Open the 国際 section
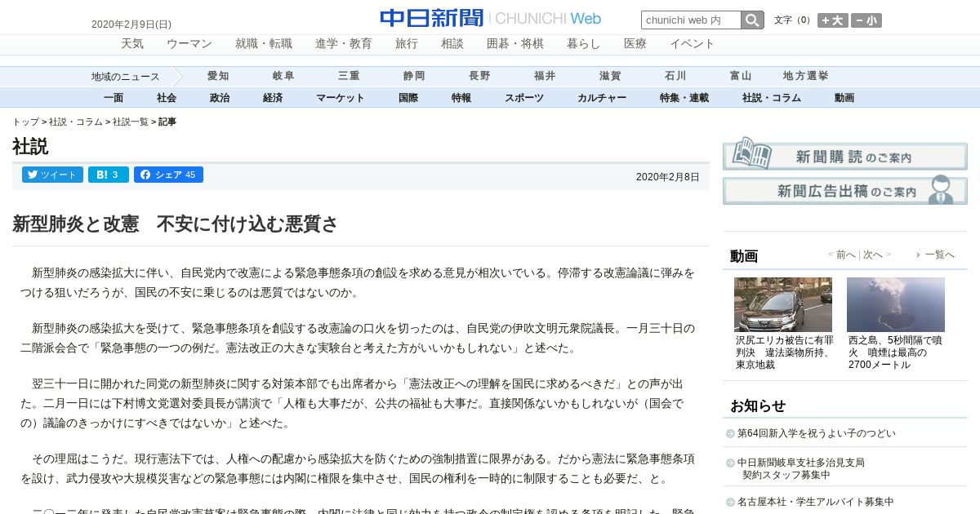Screen dimensions: 980x514 pos(408,98)
